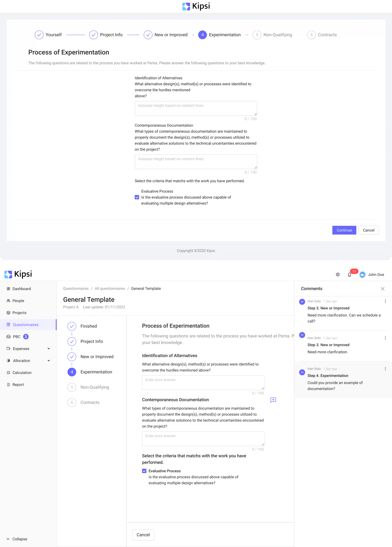Go to Contracts step in top stepper

322,35
